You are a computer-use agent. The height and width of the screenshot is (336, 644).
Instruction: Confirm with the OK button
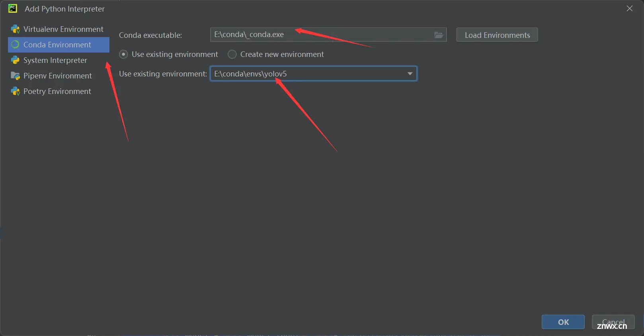click(563, 322)
